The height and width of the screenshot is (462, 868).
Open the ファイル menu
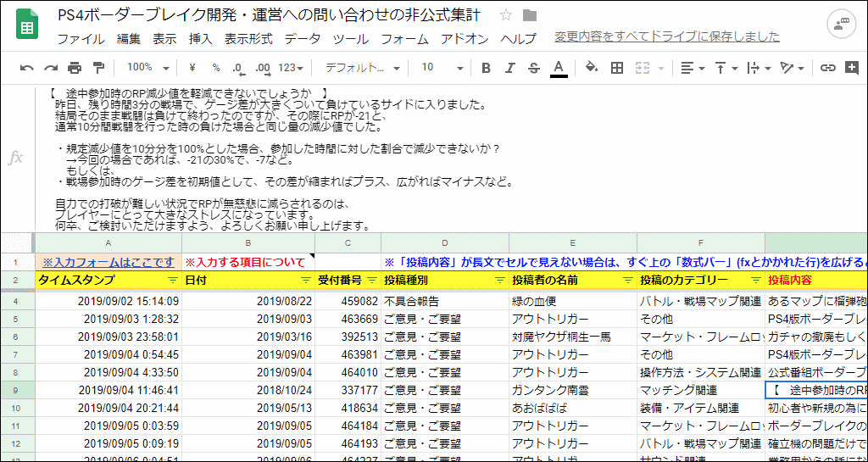[x=81, y=39]
